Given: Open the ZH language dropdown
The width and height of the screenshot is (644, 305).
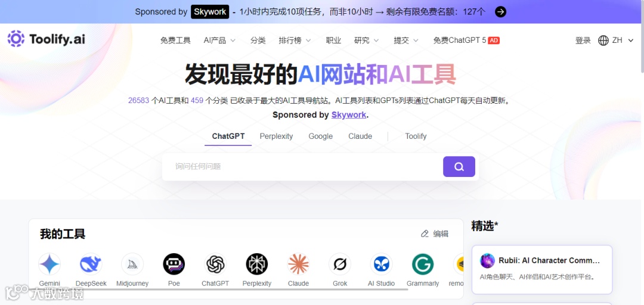Looking at the screenshot, I should pyautogui.click(x=623, y=41).
